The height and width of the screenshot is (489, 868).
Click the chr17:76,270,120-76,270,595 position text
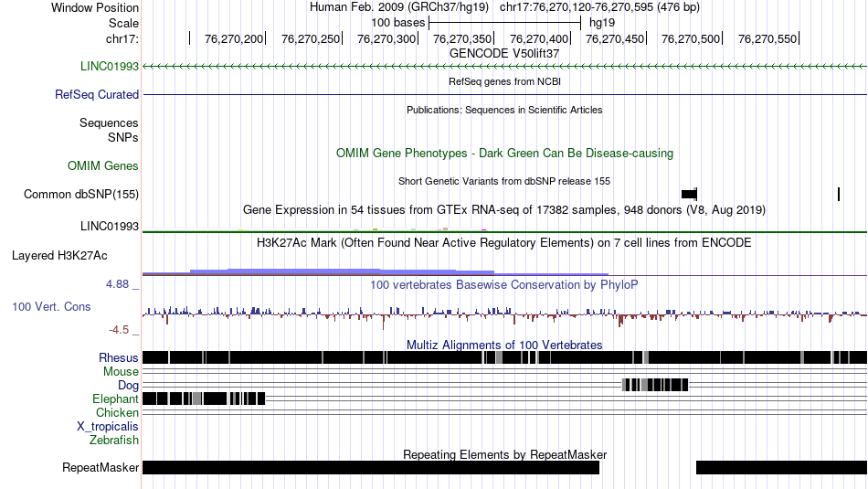599,7
